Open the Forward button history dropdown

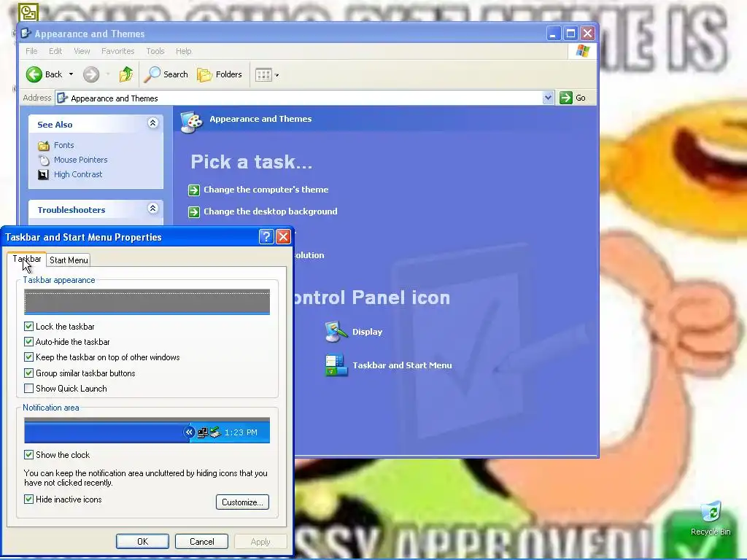point(108,74)
